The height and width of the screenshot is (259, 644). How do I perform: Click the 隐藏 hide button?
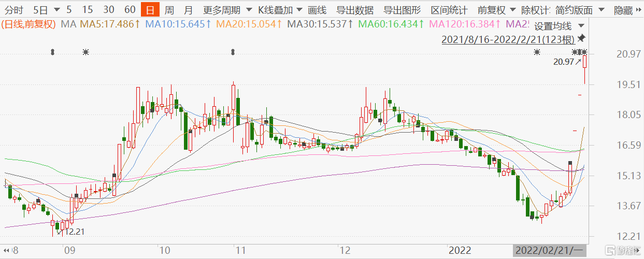(624, 10)
